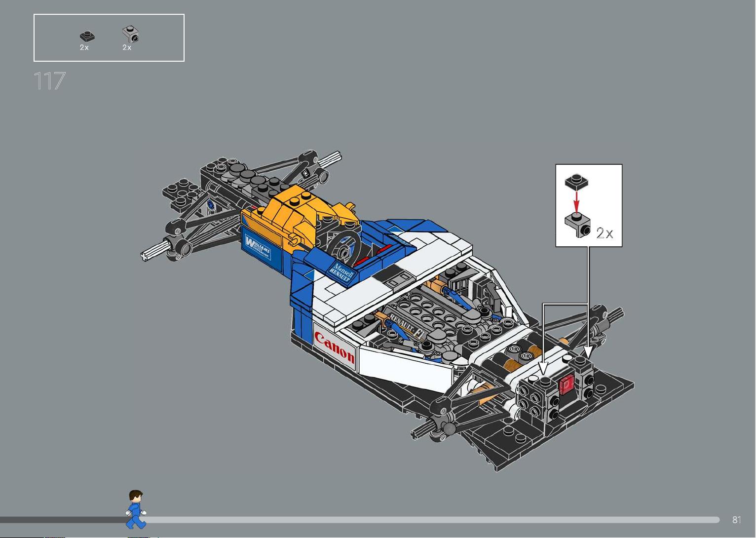Click the red rear light piece
756x538 pixels.
[567, 384]
